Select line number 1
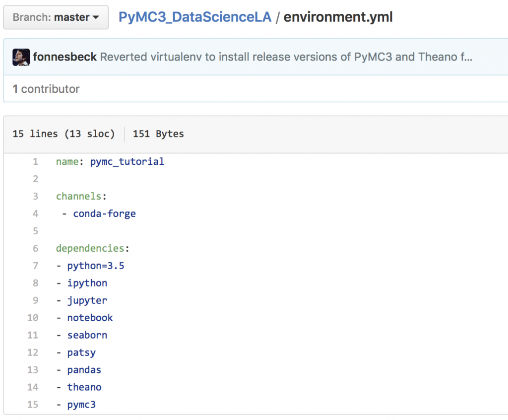508x420 pixels. pos(35,161)
